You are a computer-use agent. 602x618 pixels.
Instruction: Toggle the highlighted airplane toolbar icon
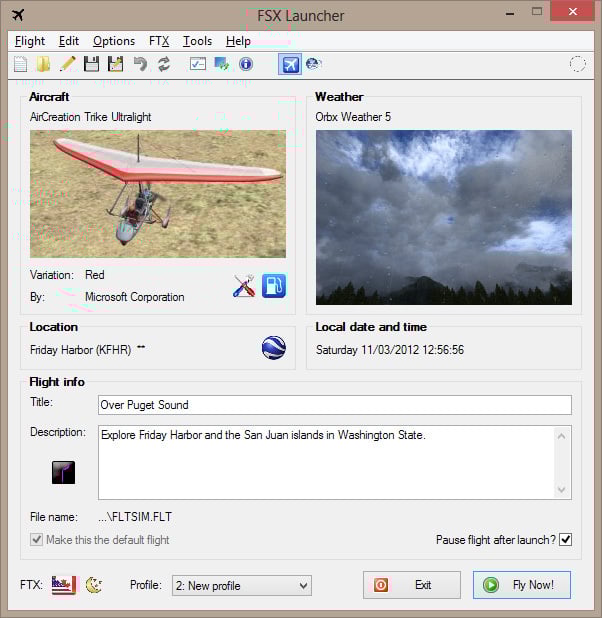(x=290, y=64)
